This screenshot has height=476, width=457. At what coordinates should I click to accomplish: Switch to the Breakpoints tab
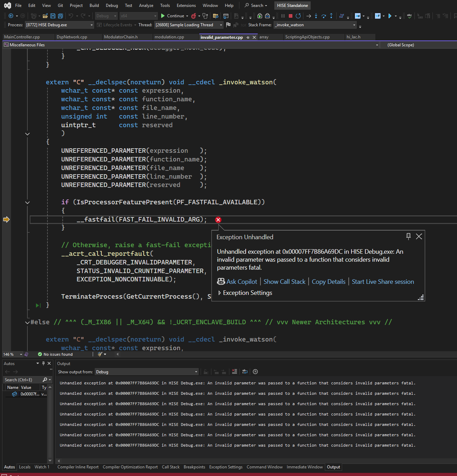coord(194,467)
